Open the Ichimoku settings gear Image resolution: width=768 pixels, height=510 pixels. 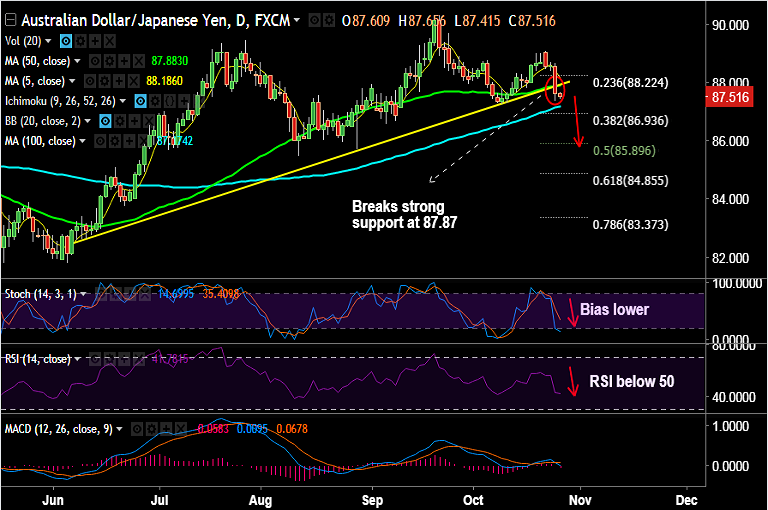click(155, 101)
